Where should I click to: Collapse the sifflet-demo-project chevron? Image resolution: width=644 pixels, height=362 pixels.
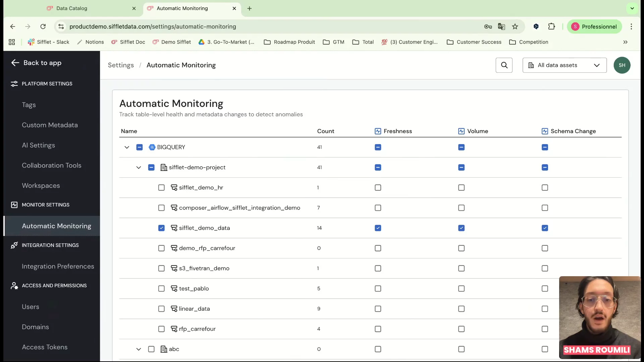139,167
